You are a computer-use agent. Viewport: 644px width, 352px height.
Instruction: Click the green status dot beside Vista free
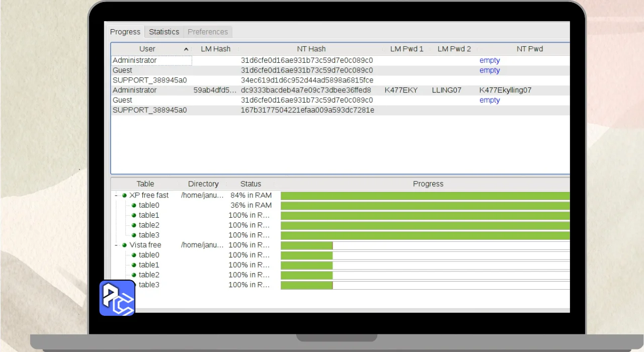pyautogui.click(x=124, y=245)
